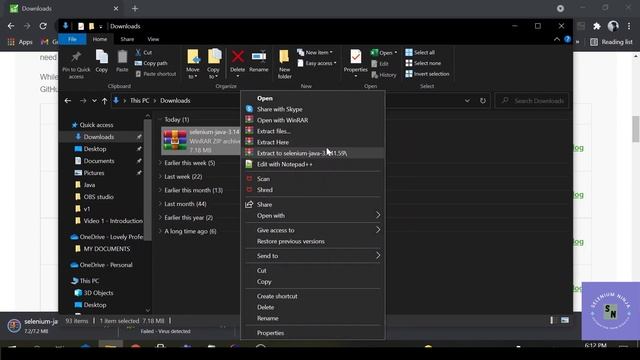Open the Move to ribbon button
Screen dimensions: 640x360
tap(193, 64)
